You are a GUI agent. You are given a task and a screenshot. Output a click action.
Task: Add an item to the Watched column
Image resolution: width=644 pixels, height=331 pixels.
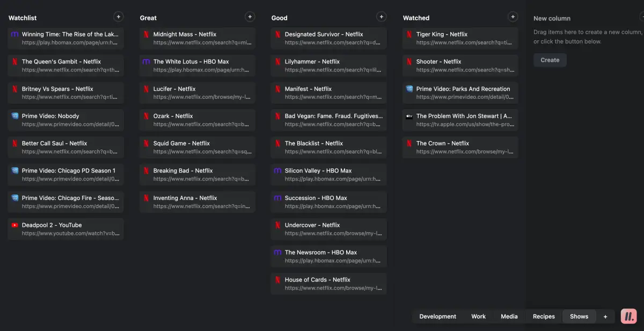[513, 17]
